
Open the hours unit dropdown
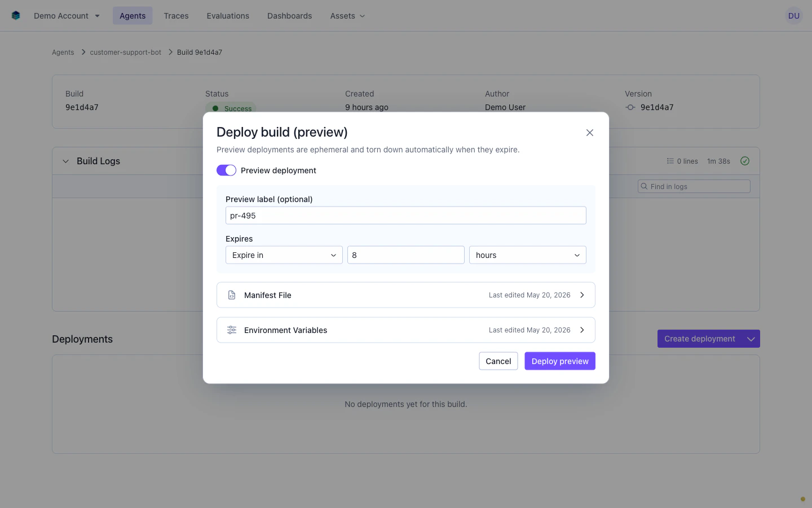point(528,255)
